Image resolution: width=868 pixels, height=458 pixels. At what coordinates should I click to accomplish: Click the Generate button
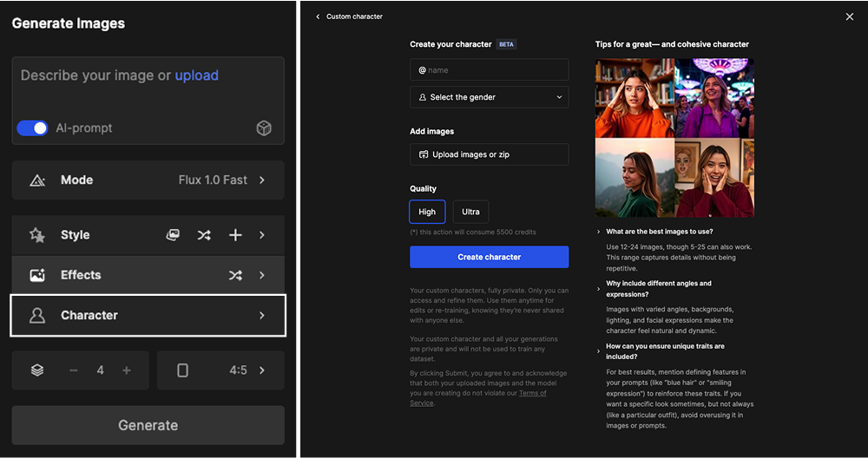(x=148, y=425)
